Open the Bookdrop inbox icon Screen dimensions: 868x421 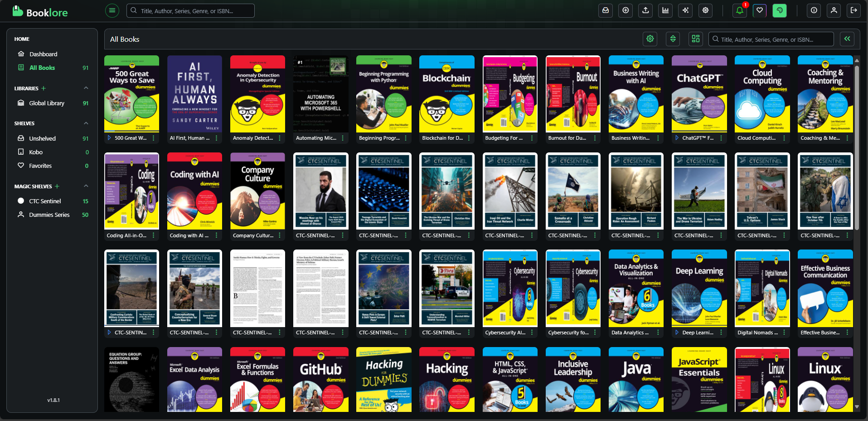pyautogui.click(x=606, y=10)
